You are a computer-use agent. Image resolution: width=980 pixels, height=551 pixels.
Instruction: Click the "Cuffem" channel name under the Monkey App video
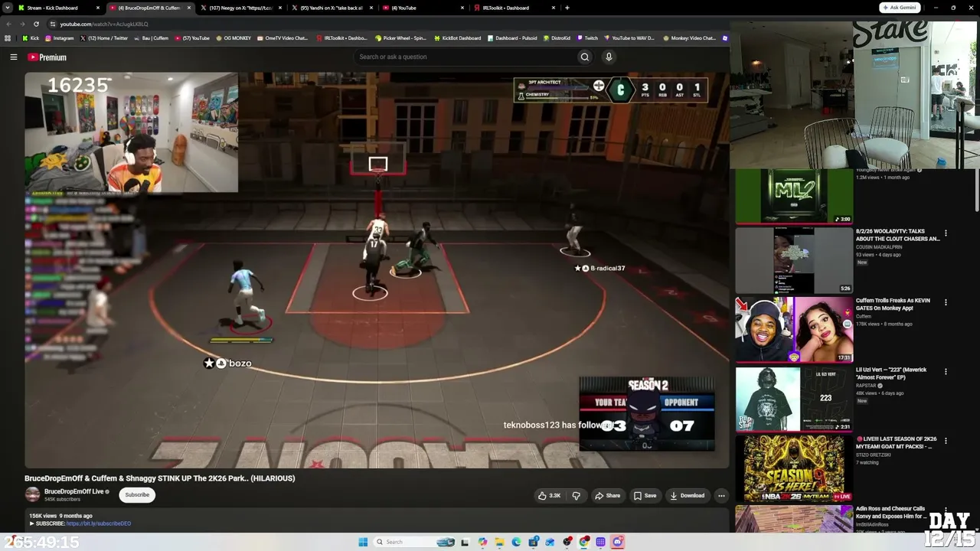(864, 316)
